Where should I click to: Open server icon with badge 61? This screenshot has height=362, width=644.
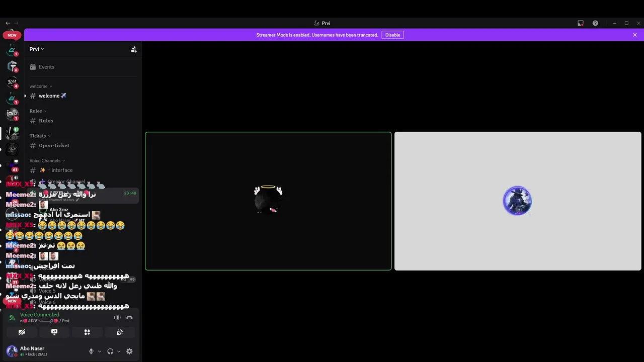[x=12, y=166]
